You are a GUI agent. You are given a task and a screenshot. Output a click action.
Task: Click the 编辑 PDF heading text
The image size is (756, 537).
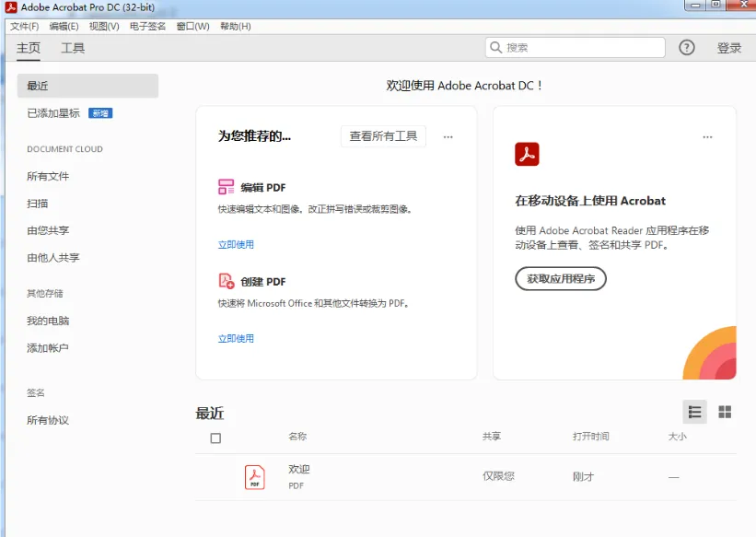[x=263, y=188]
